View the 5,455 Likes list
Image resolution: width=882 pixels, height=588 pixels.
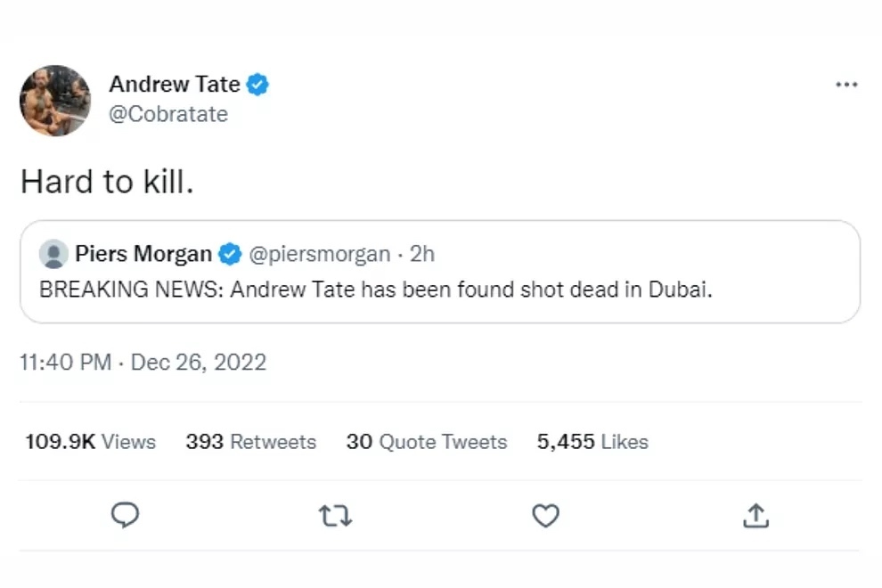click(x=592, y=442)
